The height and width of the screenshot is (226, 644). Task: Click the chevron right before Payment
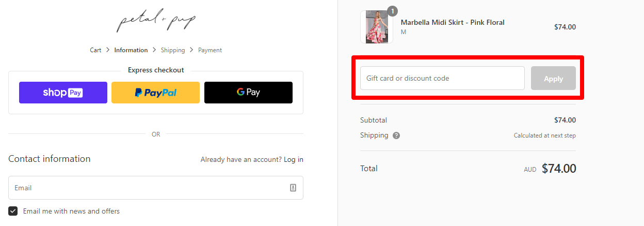pyautogui.click(x=191, y=50)
